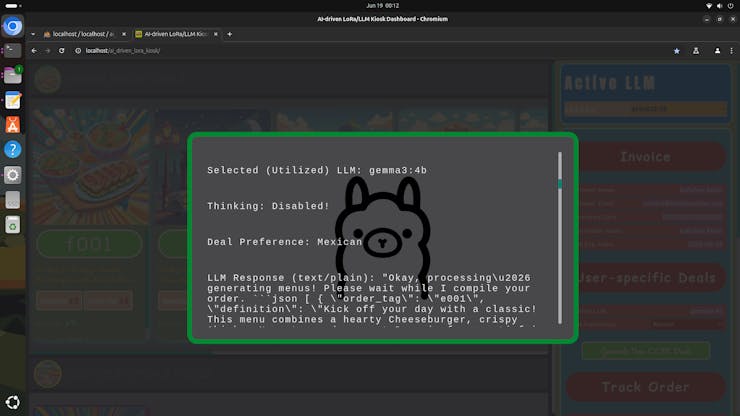The height and width of the screenshot is (416, 740).
Task: Open Chromium from the Ubuntu dock
Action: click(x=13, y=26)
